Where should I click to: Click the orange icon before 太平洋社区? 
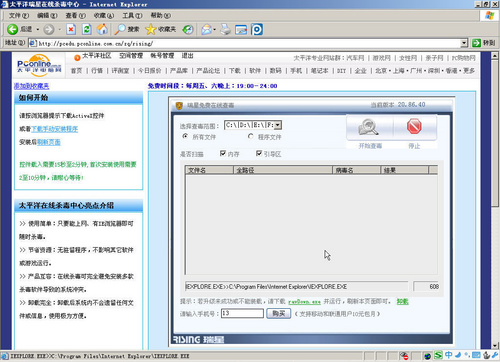click(77, 58)
